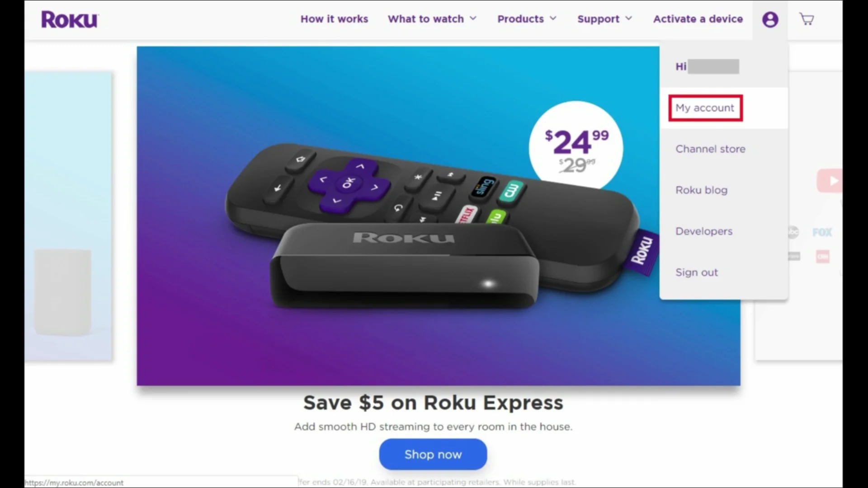Open the user account profile icon

tap(770, 19)
